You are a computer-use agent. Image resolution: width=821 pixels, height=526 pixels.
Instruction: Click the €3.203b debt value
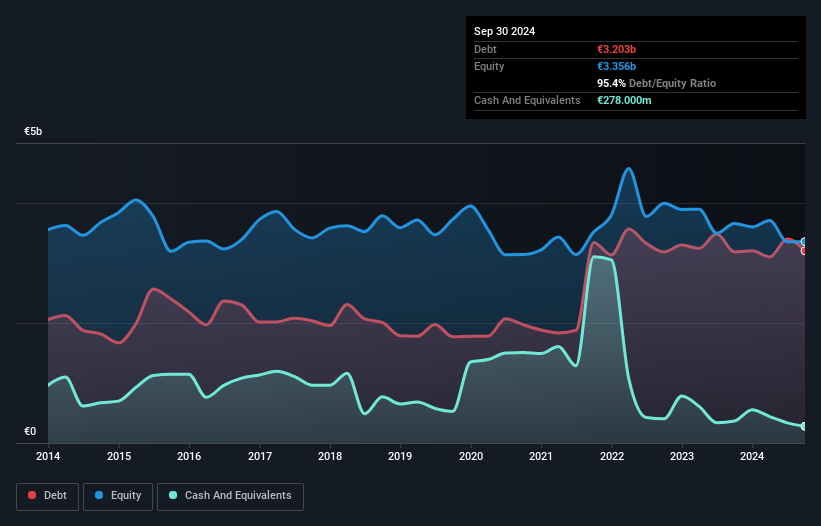[616, 49]
